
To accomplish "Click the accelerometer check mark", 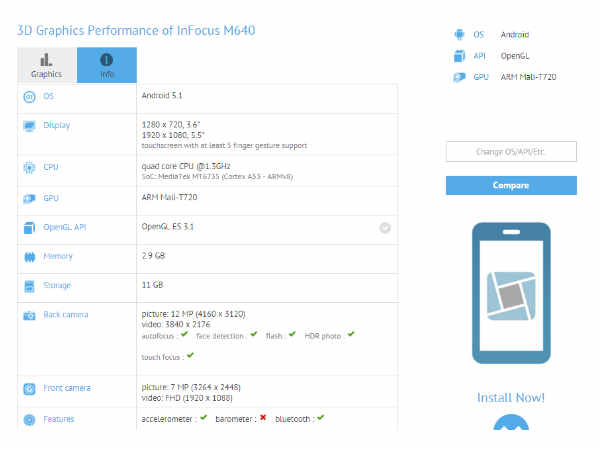I will click(204, 417).
